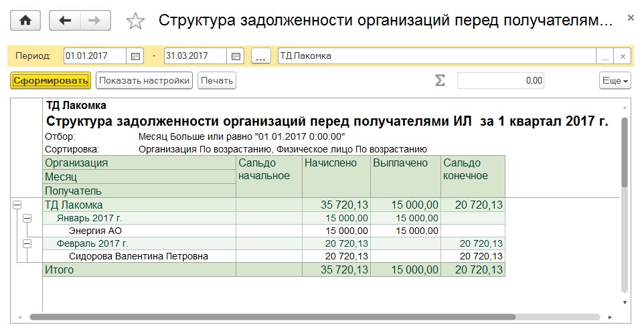Click the sigma sum icon
Screen dimensions: 644x335
tap(440, 80)
